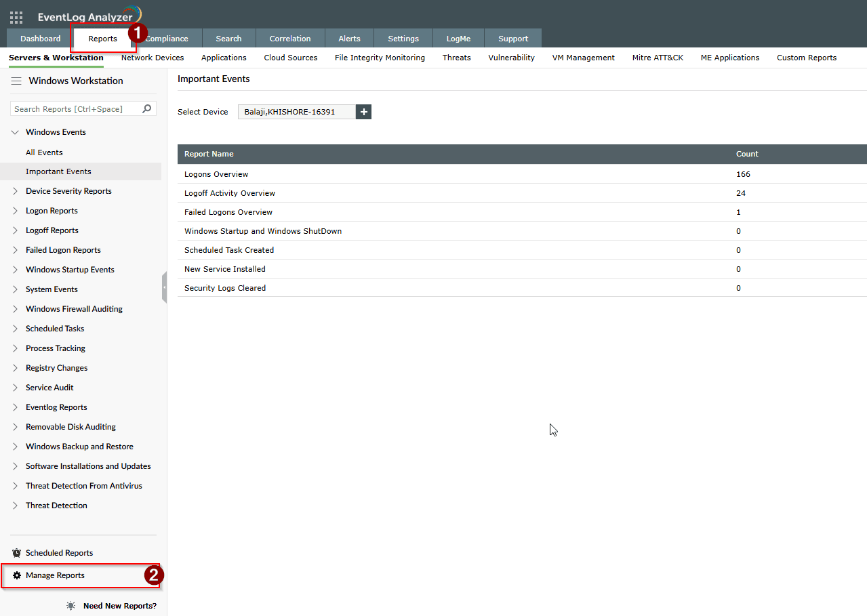Select Mitre ATT&CK sub-tab

(x=658, y=58)
